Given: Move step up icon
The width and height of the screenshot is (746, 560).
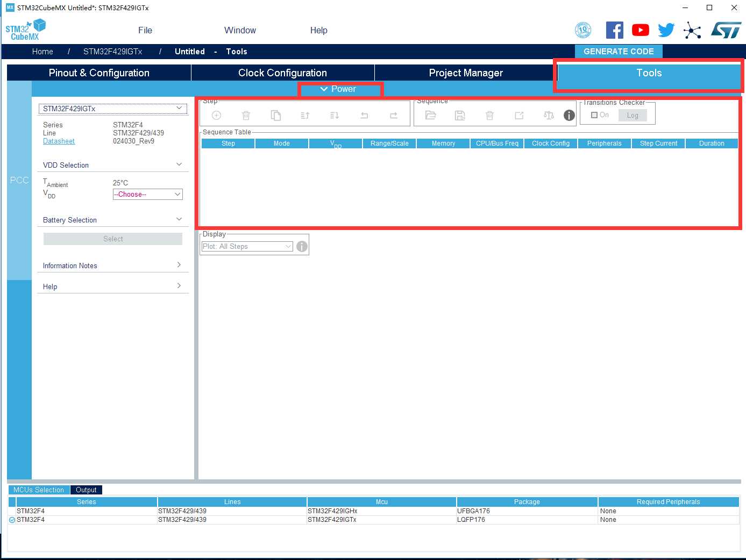Looking at the screenshot, I should tap(305, 115).
